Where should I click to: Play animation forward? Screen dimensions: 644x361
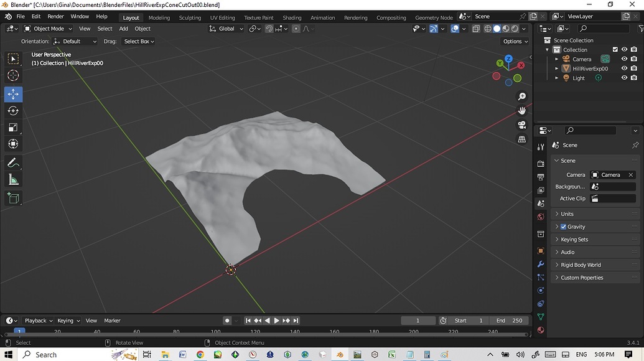[x=276, y=321]
